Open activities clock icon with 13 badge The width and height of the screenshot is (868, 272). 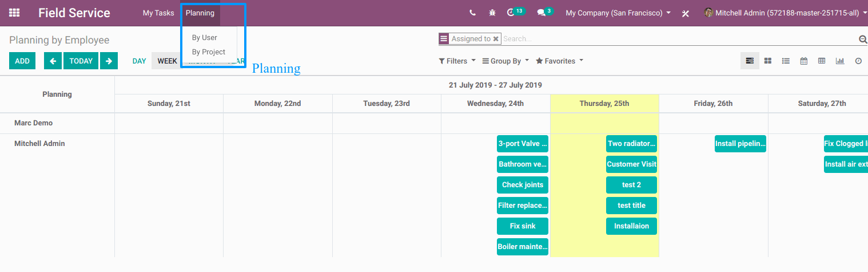pyautogui.click(x=516, y=12)
